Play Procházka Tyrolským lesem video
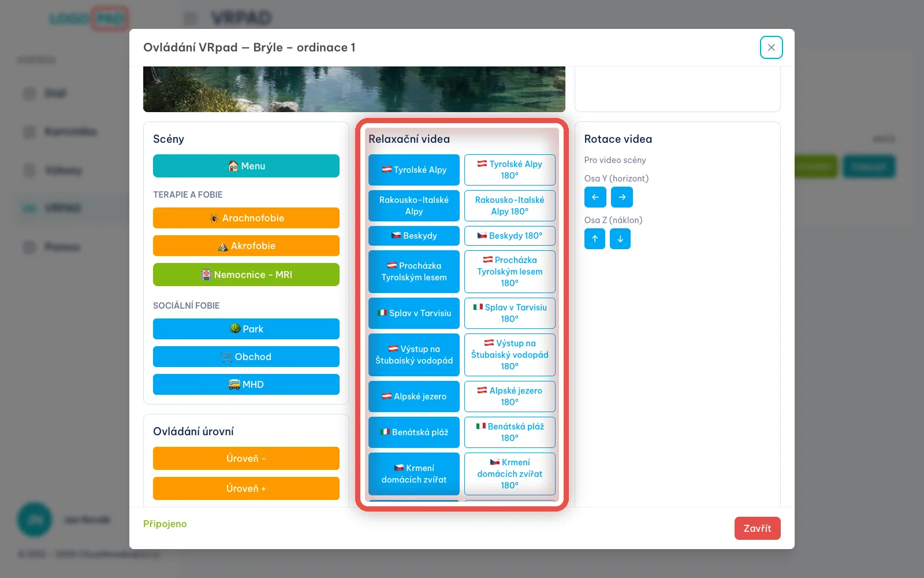Image resolution: width=924 pixels, height=578 pixels. click(x=414, y=272)
